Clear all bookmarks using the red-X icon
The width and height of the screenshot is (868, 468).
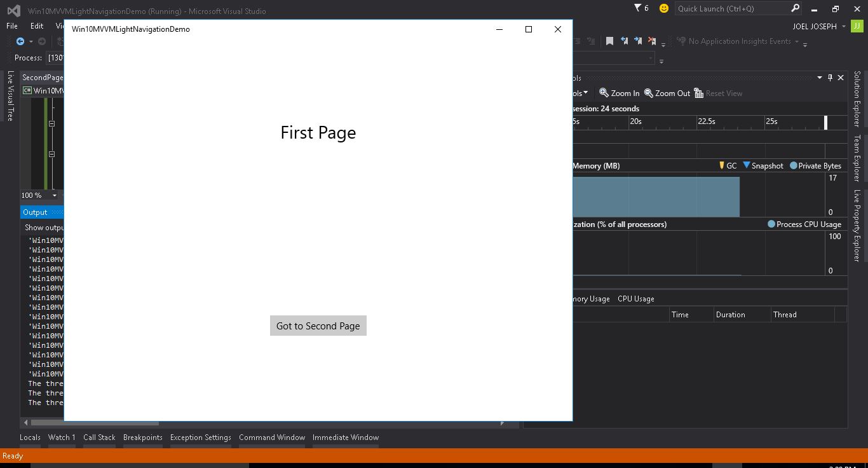pyautogui.click(x=651, y=41)
